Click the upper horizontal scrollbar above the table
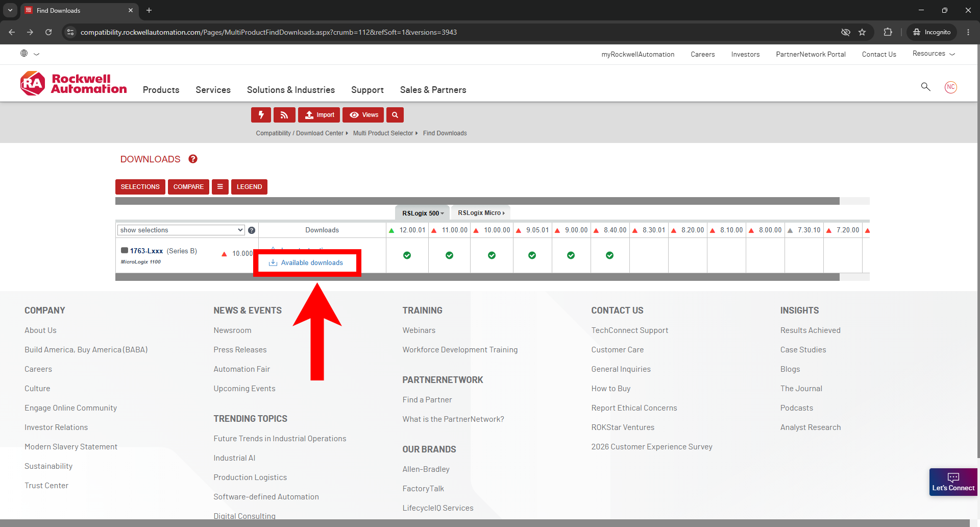 [477, 201]
